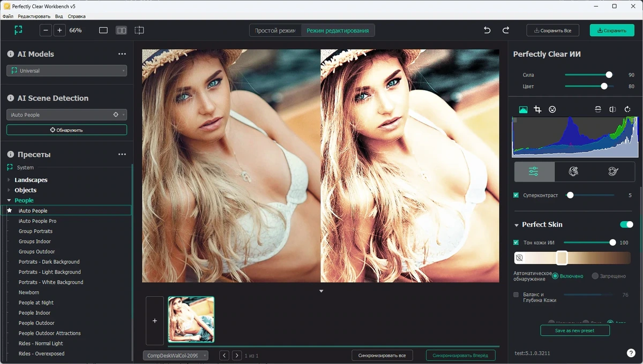Toggle the Суперконтраст checkbox

pyautogui.click(x=516, y=195)
